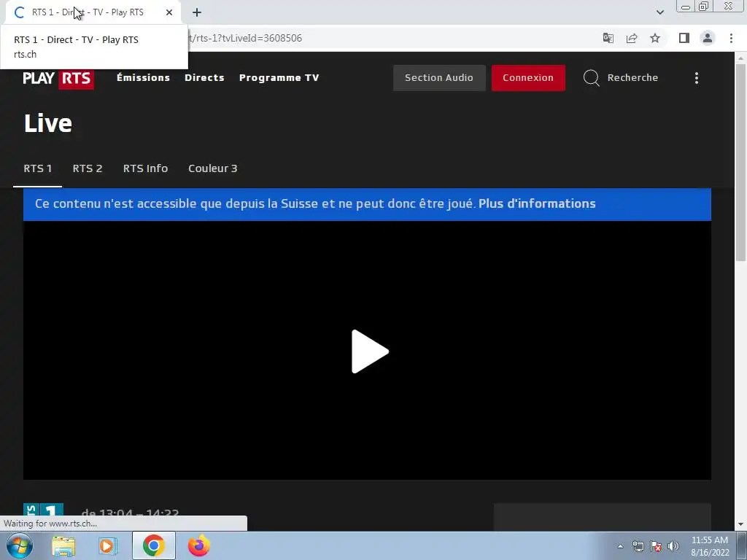Show hidden system tray icons
The image size is (747, 560).
[620, 546]
